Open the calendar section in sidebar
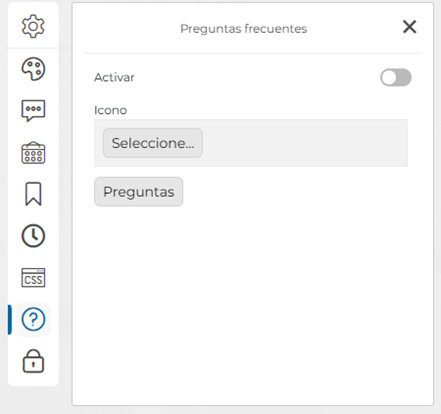This screenshot has height=414, width=441. (x=33, y=153)
